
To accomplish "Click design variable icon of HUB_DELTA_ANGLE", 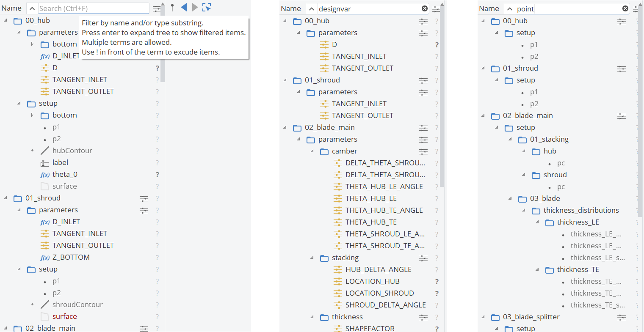I will (337, 269).
